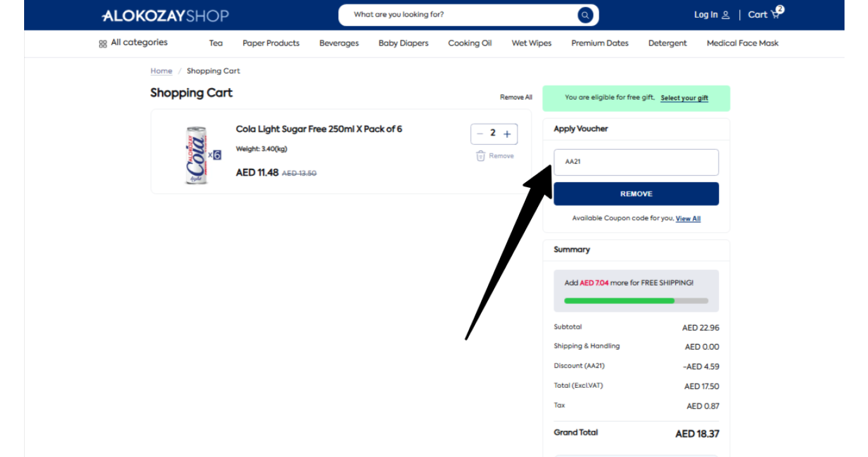The height and width of the screenshot is (457, 868).
Task: Open the Cooking Oil category
Action: (470, 43)
